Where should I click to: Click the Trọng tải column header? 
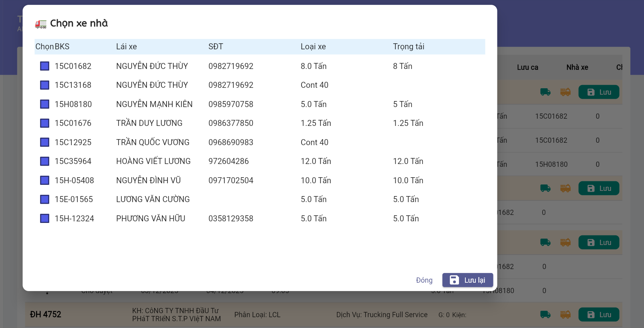[409, 47]
